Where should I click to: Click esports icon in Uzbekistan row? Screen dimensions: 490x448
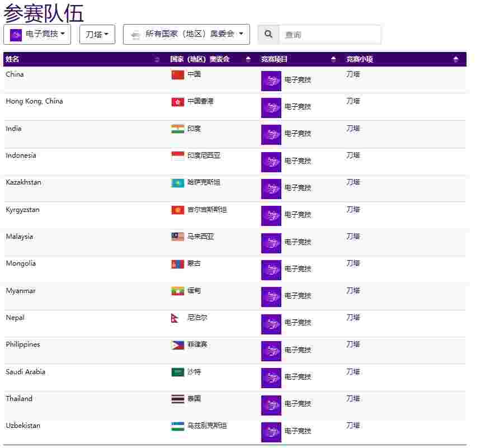point(271,432)
